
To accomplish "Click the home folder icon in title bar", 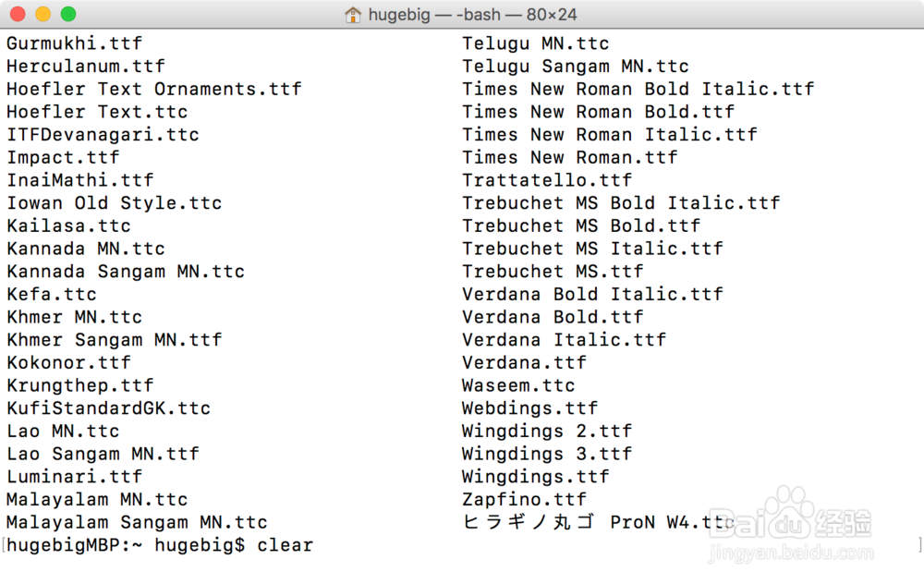I will tap(352, 15).
